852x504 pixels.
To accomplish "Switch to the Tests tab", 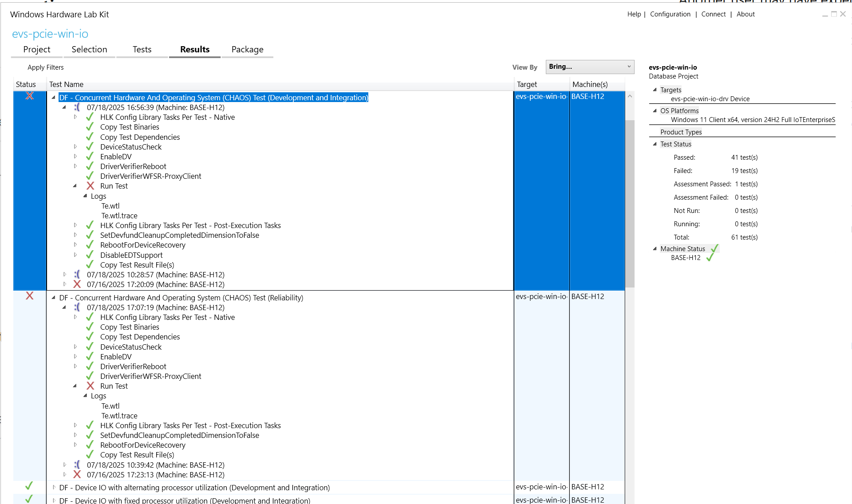I will click(x=142, y=50).
